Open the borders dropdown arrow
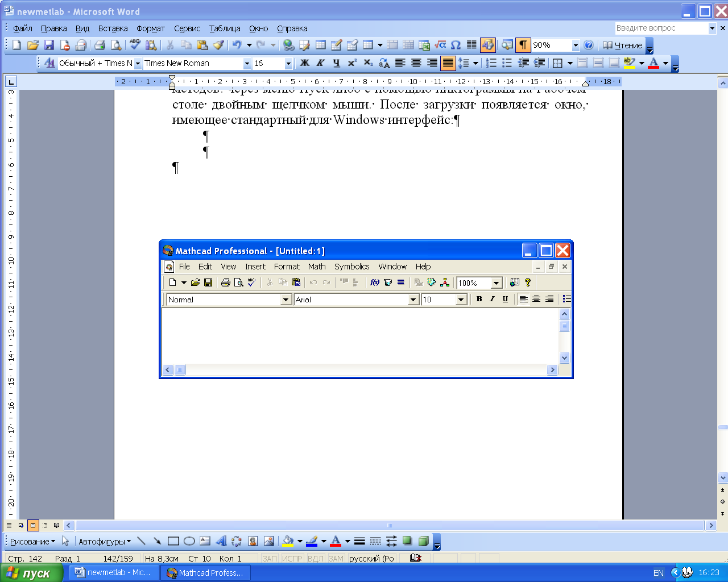 pos(570,63)
